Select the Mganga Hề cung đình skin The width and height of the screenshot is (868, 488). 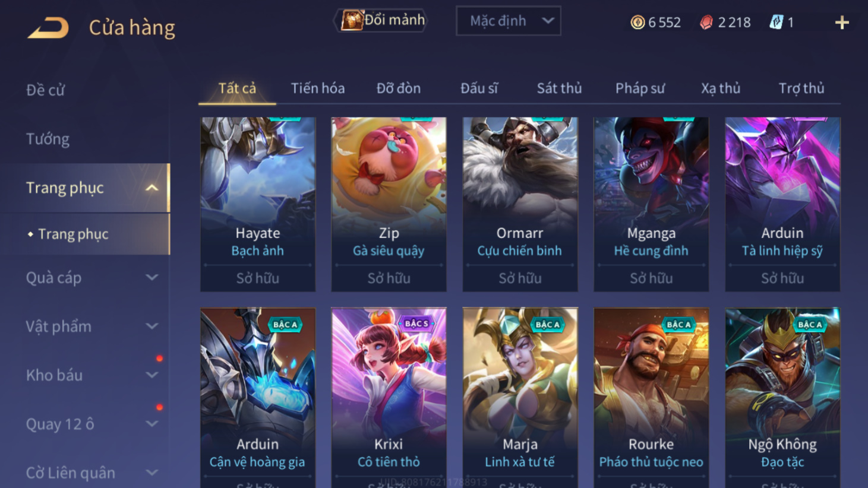pos(651,204)
